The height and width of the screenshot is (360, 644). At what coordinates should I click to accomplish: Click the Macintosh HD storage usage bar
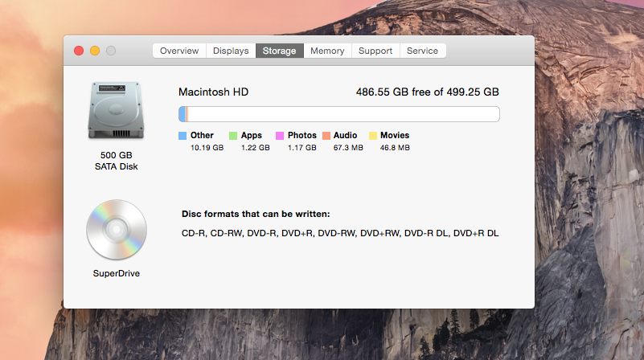pyautogui.click(x=339, y=114)
